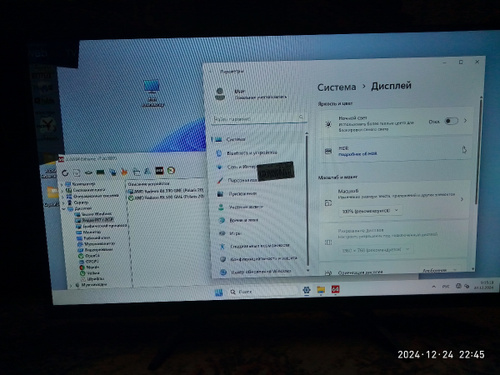This screenshot has height=375, width=500.
Task: Click the Windows Start button
Action: (x=219, y=293)
